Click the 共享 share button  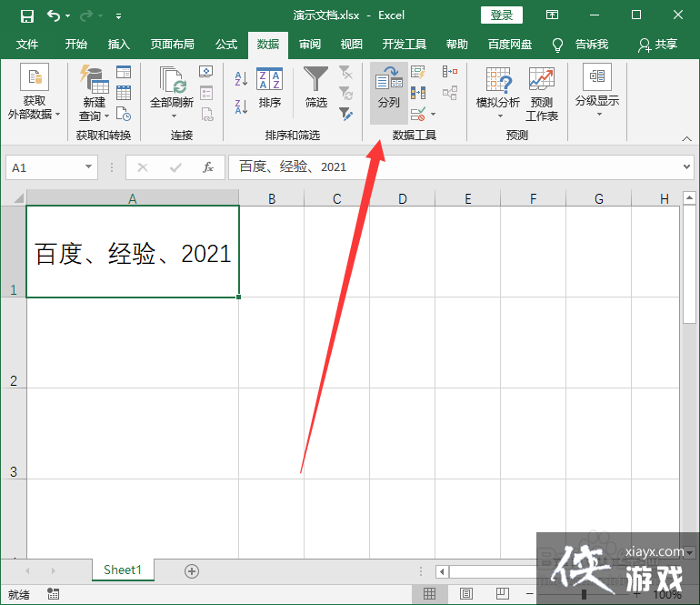657,45
